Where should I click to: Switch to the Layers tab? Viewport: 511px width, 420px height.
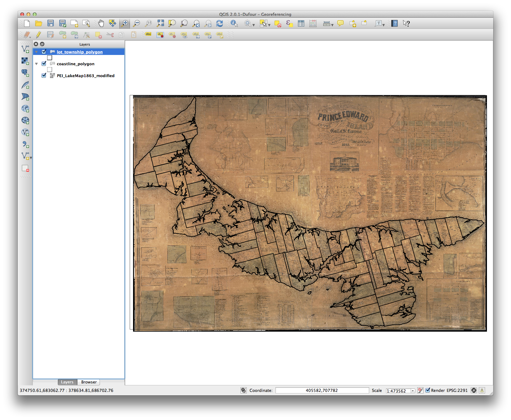[x=67, y=382]
